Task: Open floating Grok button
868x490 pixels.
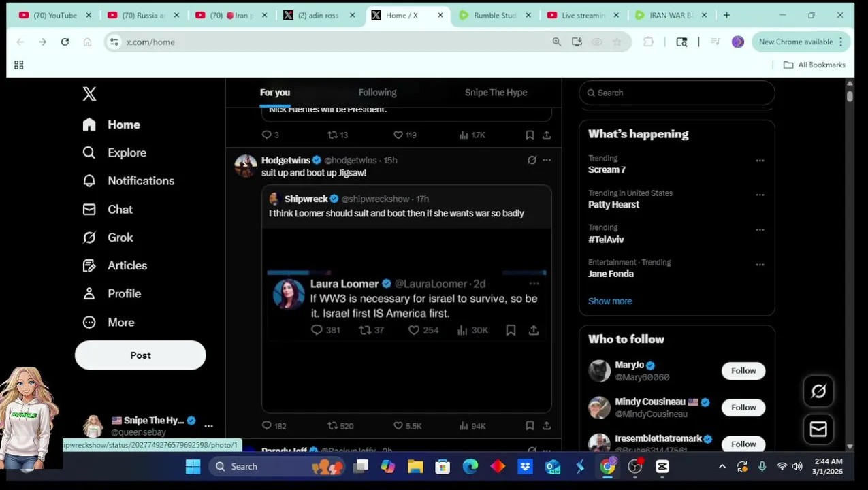Action: click(818, 391)
